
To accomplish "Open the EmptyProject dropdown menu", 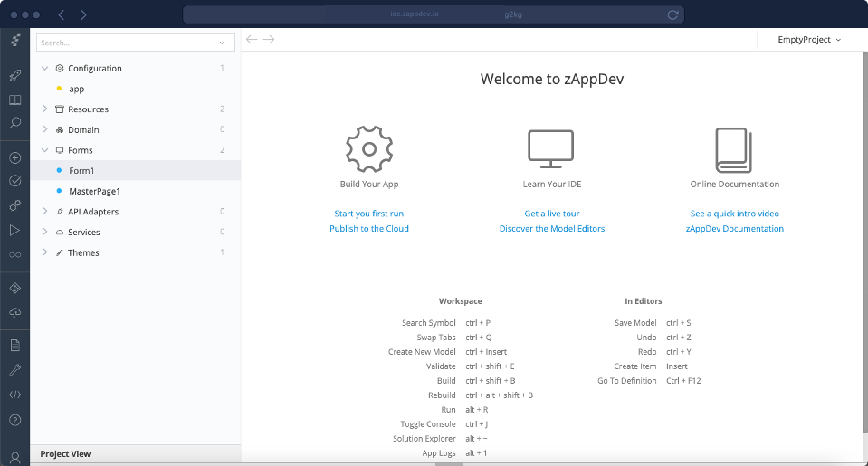I will pyautogui.click(x=808, y=40).
